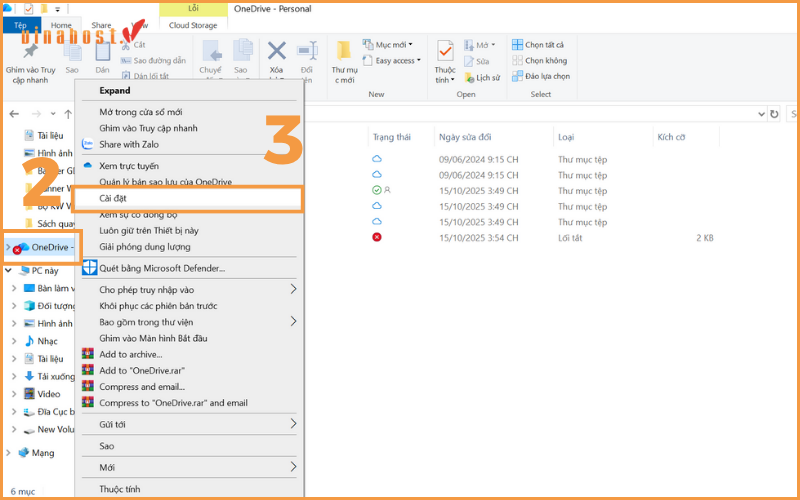Click Microsoft Defender shield scan icon

pos(89,268)
